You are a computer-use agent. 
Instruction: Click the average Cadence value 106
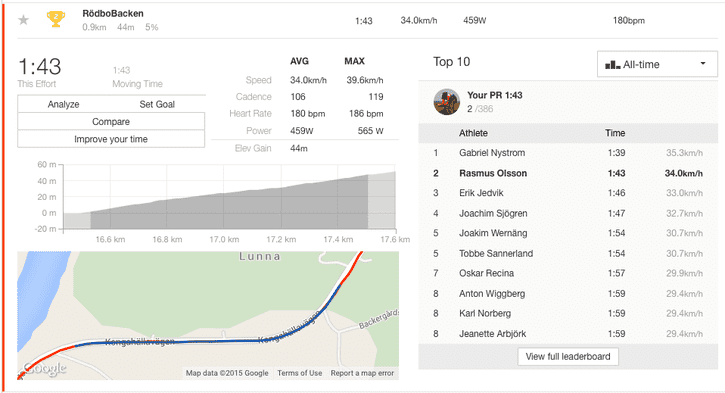[x=298, y=97]
